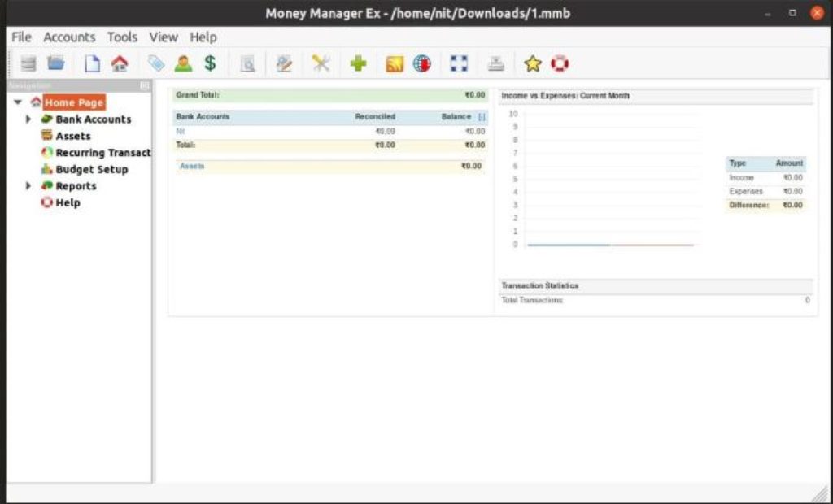Viewport: 833px width, 504px height.
Task: Open options with the crossed tools icon
Action: (321, 63)
